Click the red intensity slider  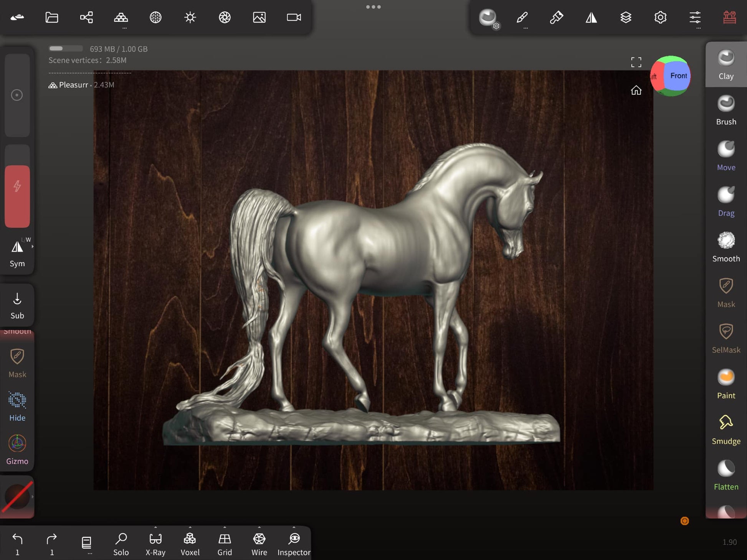[x=17, y=196]
